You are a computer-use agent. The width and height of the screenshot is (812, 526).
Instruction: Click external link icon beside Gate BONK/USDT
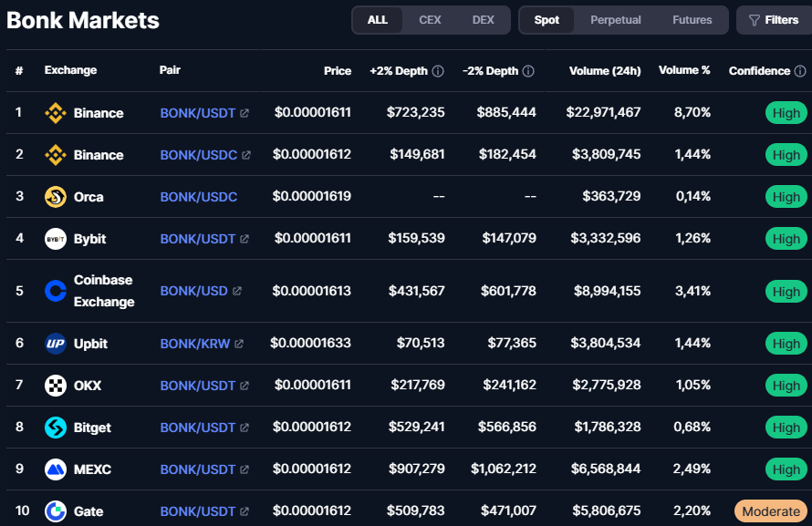[x=245, y=511]
